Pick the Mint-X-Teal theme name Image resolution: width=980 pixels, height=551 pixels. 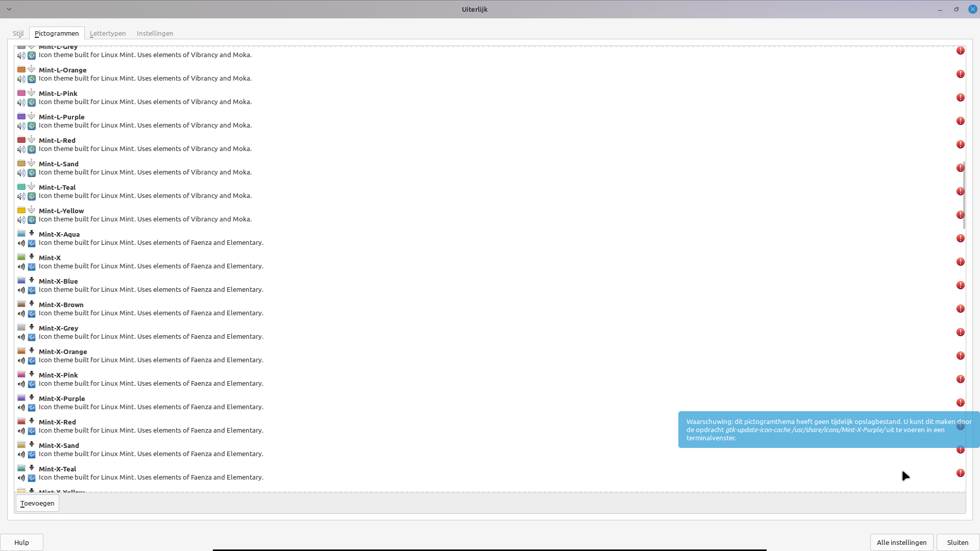pos(58,469)
